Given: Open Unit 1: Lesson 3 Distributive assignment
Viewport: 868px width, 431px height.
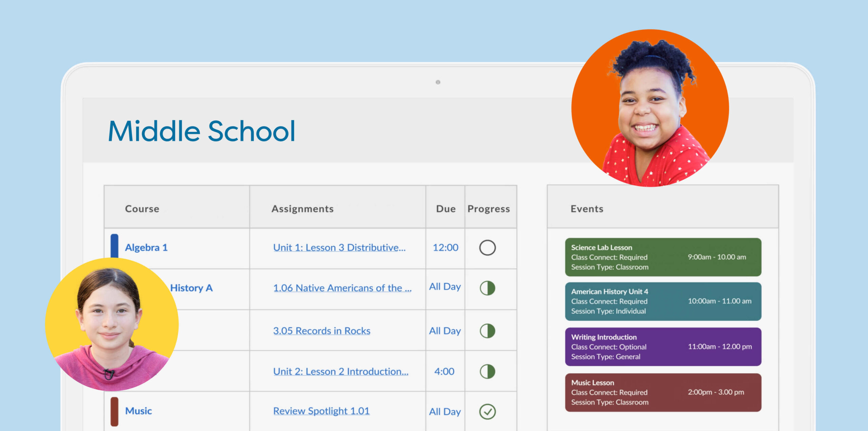Looking at the screenshot, I should click(339, 248).
